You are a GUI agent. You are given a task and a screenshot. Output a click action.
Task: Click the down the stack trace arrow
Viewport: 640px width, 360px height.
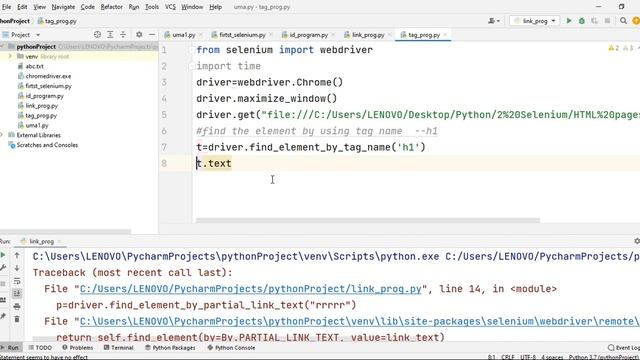(17, 268)
